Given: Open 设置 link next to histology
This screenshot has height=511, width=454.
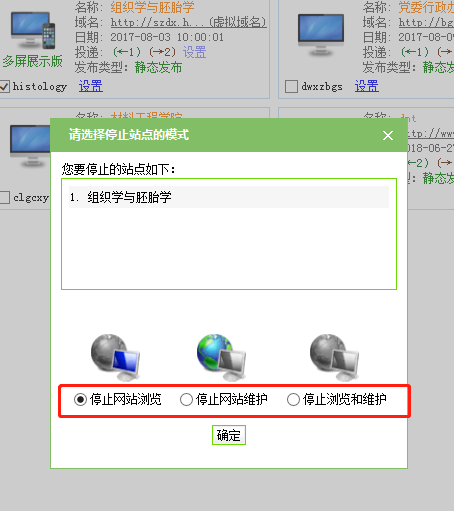Looking at the screenshot, I should 91,86.
